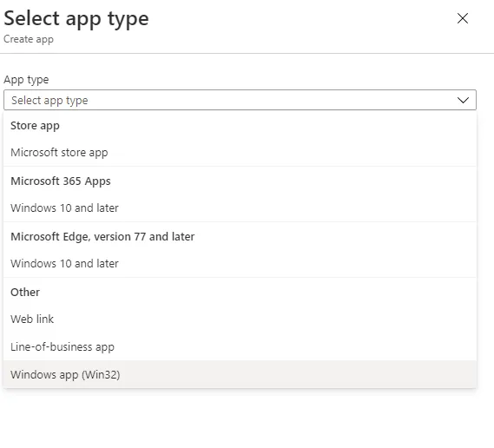
Task: Close the Select app type panel
Action: 463,18
